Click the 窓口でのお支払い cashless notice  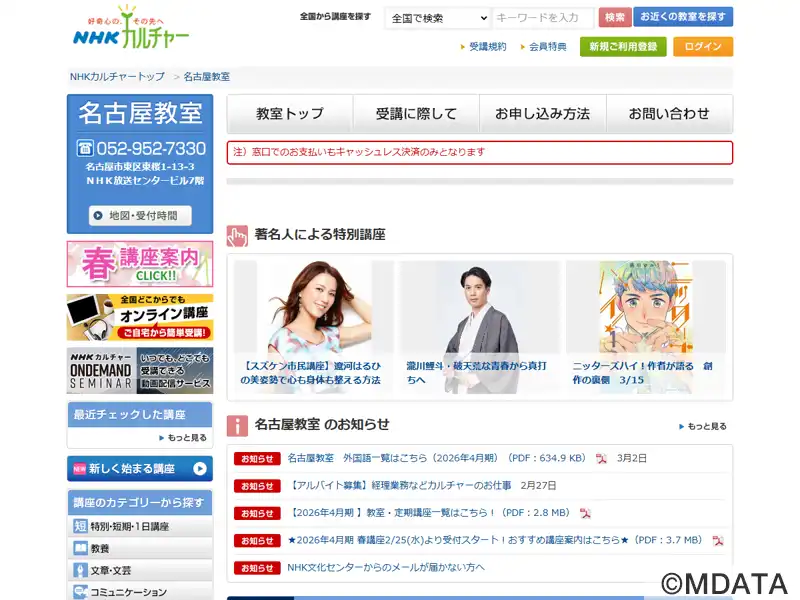tap(480, 153)
